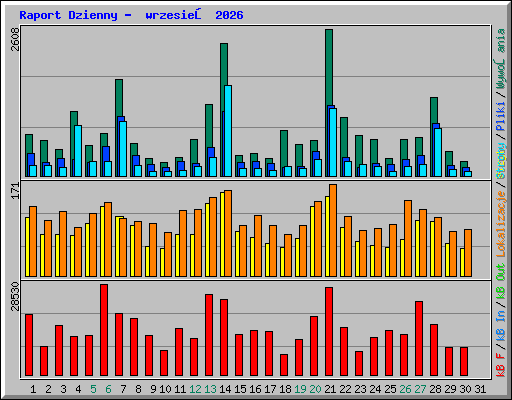The width and height of the screenshot is (512, 400).
Task: Click the cyan pages bar for day 4
Action: tap(78, 151)
